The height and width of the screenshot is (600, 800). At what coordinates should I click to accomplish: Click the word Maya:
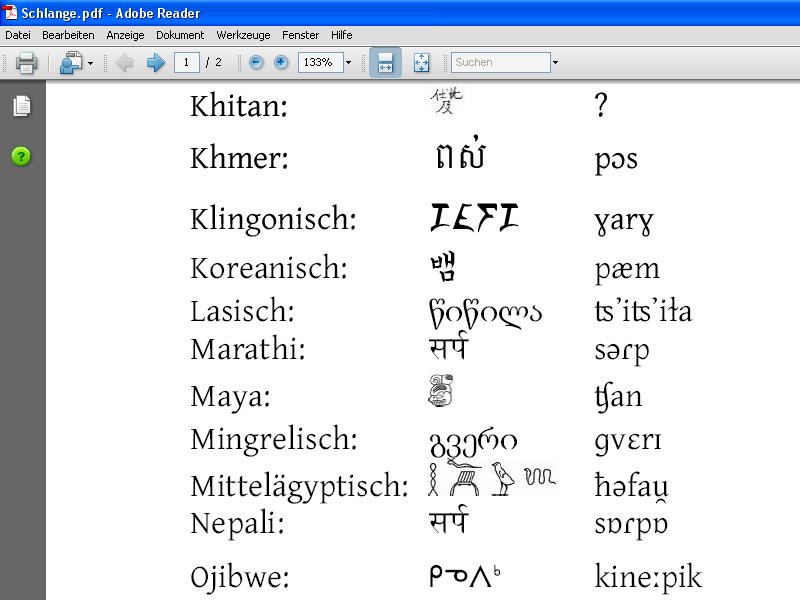[x=230, y=397]
